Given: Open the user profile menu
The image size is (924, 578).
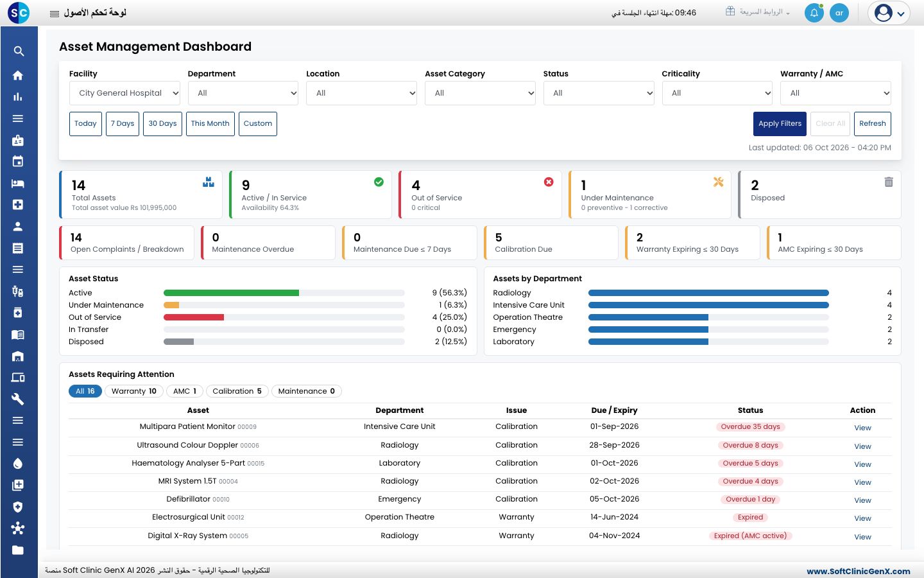Looking at the screenshot, I should point(889,13).
